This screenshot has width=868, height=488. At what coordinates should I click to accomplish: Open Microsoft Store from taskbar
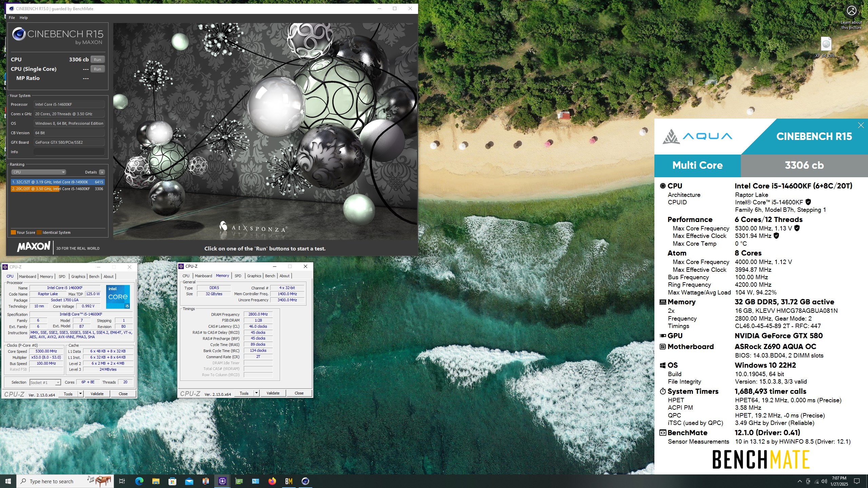coord(172,481)
